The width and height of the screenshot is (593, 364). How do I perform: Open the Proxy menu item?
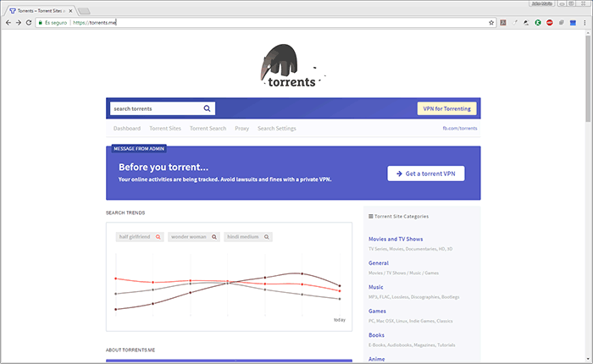pos(241,129)
